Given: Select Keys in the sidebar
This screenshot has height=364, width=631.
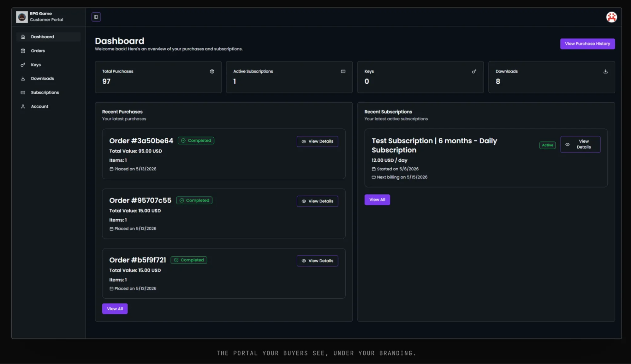Looking at the screenshot, I should click(49, 65).
